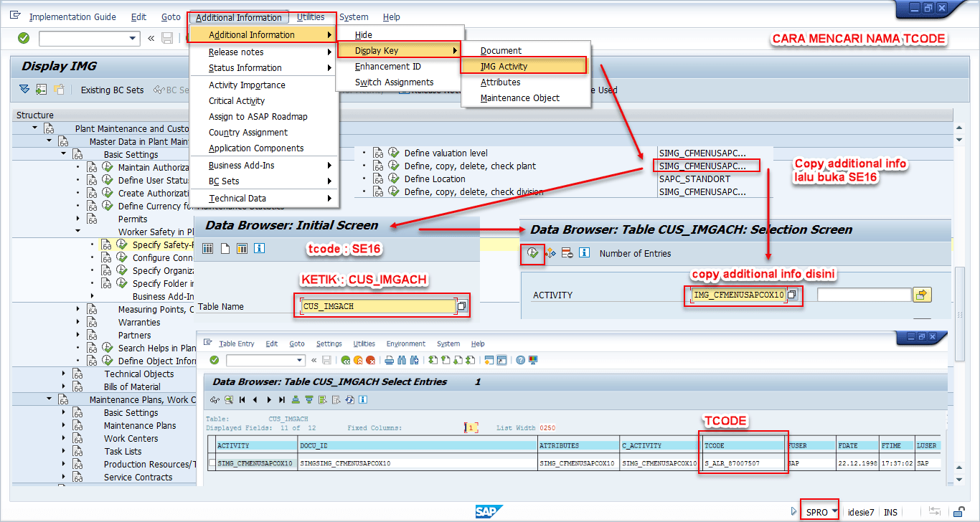Viewport: 980px width, 522px height.
Task: Tick the SIMG_CFMENUSAPCOX10 row checkbox
Action: (212, 463)
